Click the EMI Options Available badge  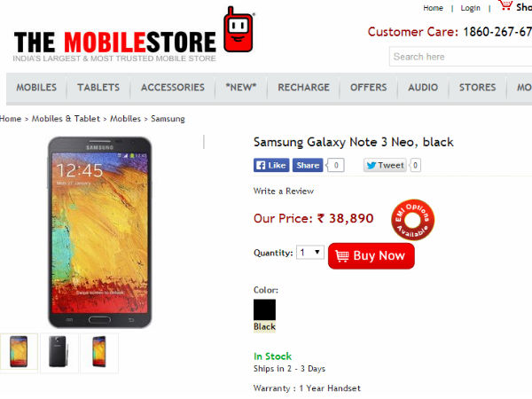point(412,220)
